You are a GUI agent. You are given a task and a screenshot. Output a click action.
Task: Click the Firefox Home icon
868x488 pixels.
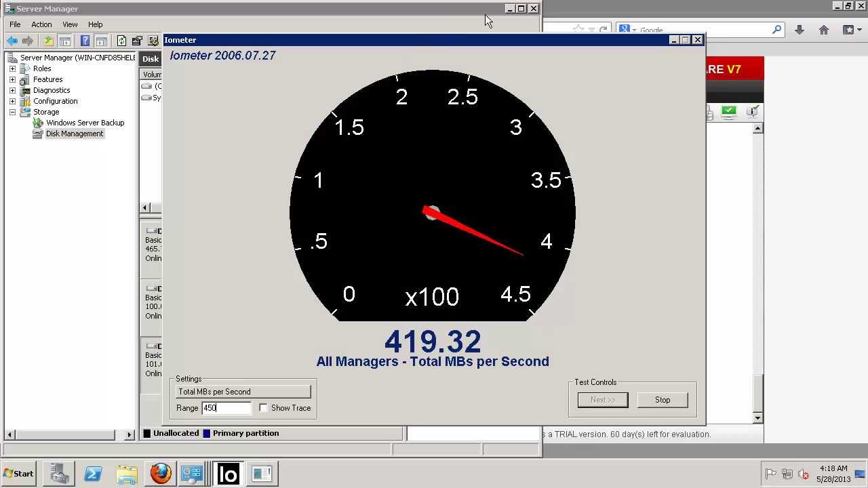pos(824,30)
